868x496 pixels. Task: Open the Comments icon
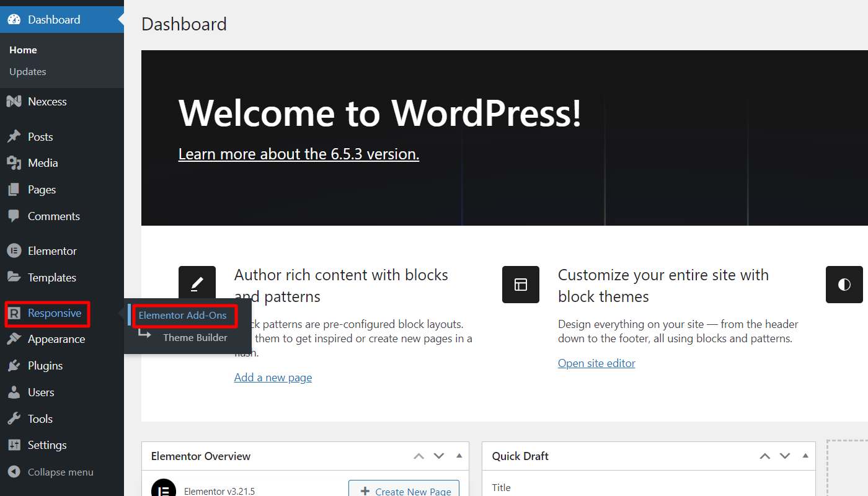14,216
